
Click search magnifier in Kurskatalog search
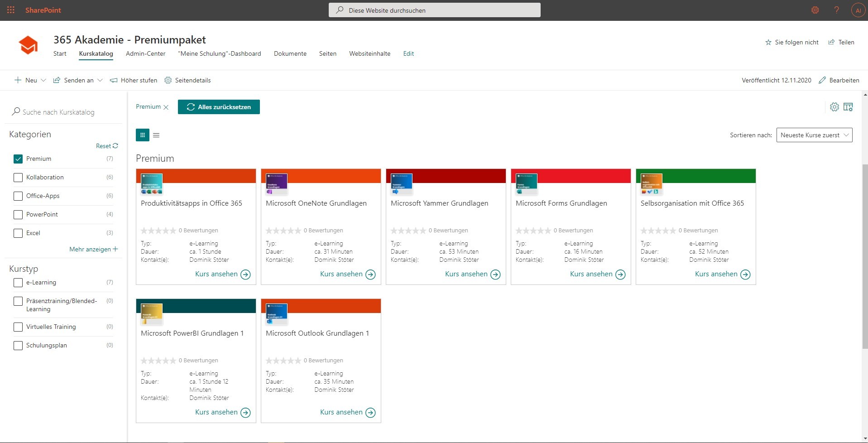tap(16, 111)
